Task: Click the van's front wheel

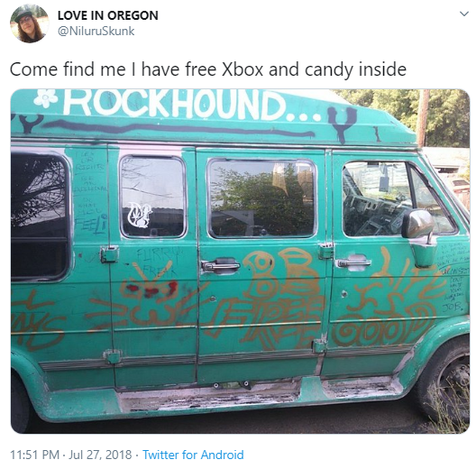Action: click(x=444, y=384)
